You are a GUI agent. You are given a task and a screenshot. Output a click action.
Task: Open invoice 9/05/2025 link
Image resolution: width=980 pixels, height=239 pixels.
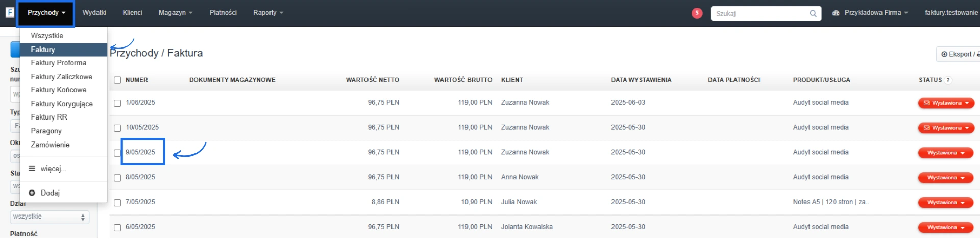(140, 152)
